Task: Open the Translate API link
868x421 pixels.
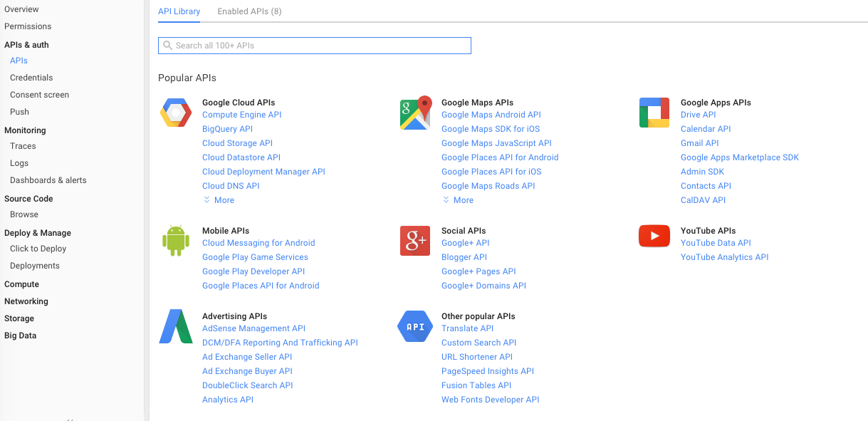Action: [x=467, y=328]
